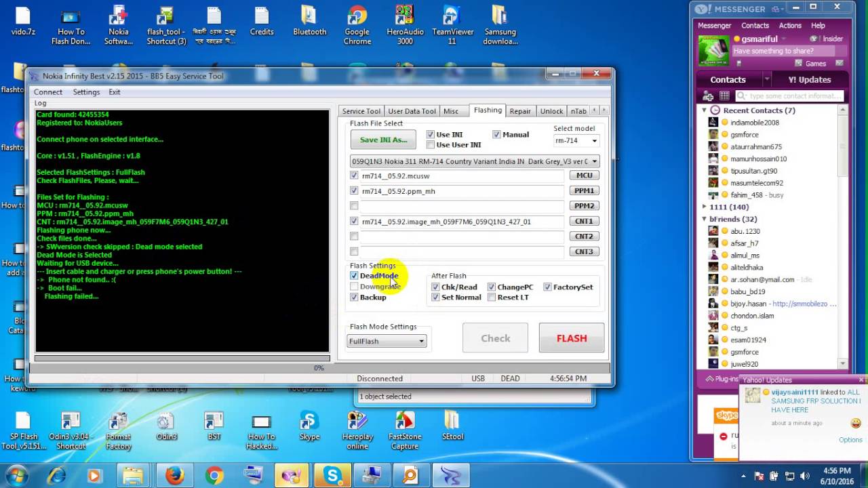Screen dimensions: 868x488
Task: Open the FastStone Capture desktop shortcut
Action: (x=405, y=431)
